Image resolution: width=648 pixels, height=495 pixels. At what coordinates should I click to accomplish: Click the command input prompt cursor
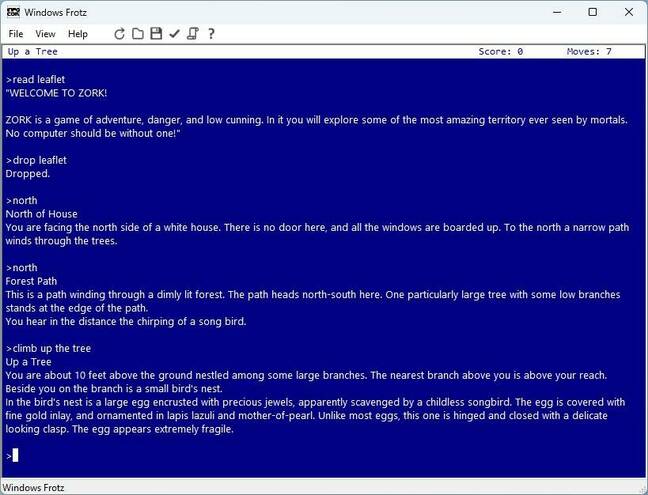(15, 455)
